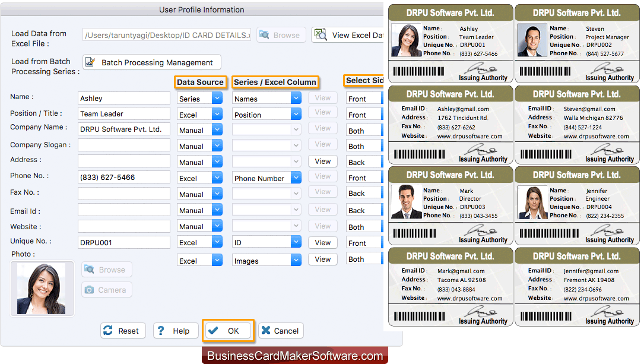Click the empty Company Slogan field
Viewport: 644px width, 364px height.
coord(123,145)
